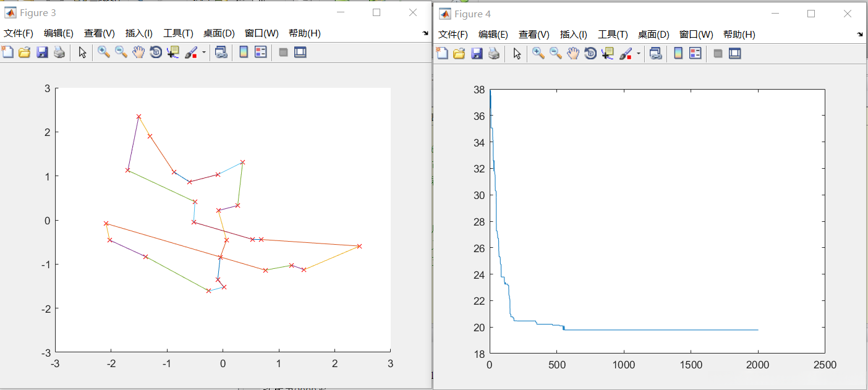This screenshot has width=868, height=390.
Task: Enable Rotate 3D tool in Figure 4
Action: (x=590, y=54)
